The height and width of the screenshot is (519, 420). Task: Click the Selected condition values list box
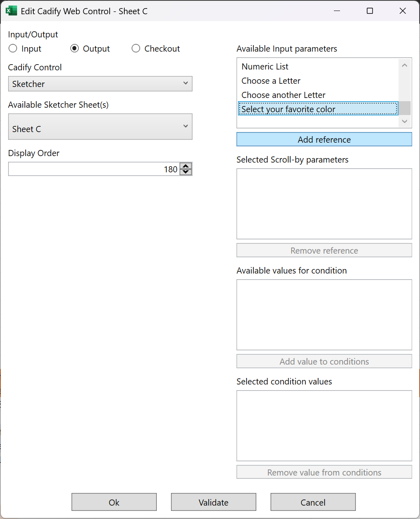[x=324, y=426]
